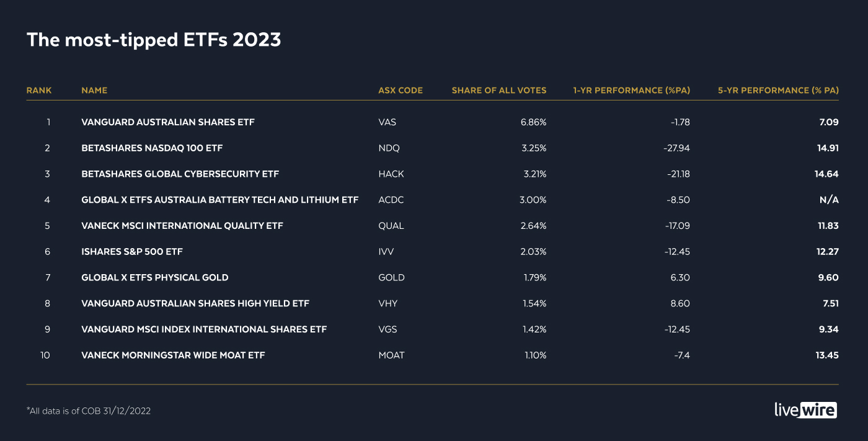
Task: Click the N/A value for ACDC
Action: [828, 200]
